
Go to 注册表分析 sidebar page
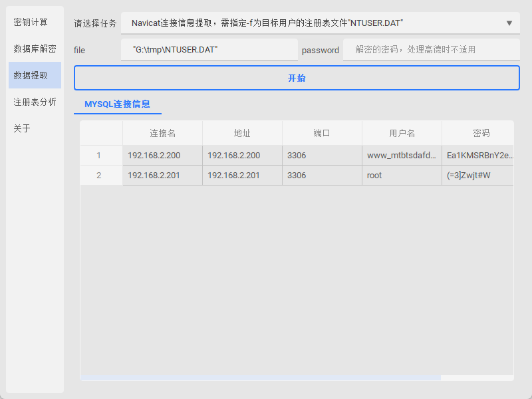(x=35, y=102)
